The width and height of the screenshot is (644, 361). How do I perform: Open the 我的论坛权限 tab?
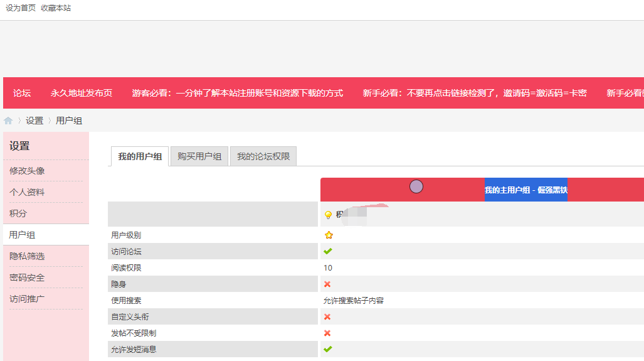click(x=263, y=157)
